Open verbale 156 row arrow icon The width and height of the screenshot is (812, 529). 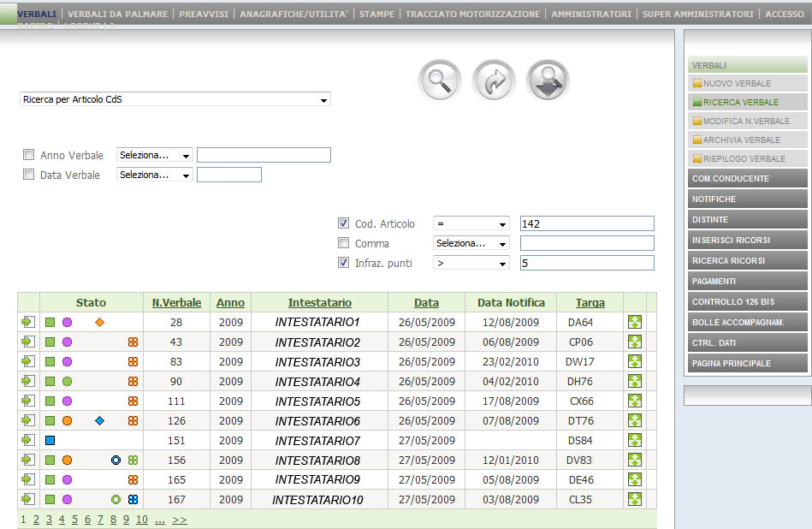(x=28, y=460)
